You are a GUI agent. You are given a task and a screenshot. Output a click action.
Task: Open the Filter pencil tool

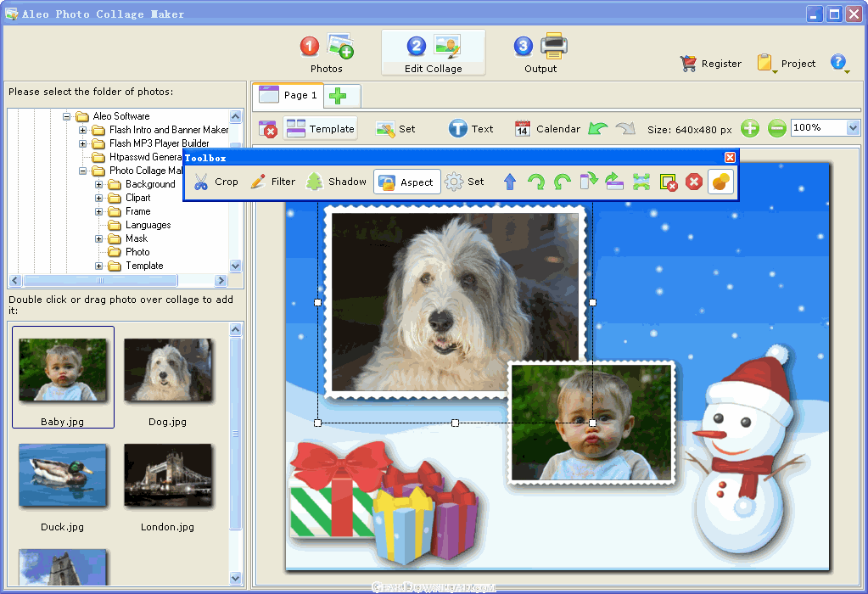[272, 182]
